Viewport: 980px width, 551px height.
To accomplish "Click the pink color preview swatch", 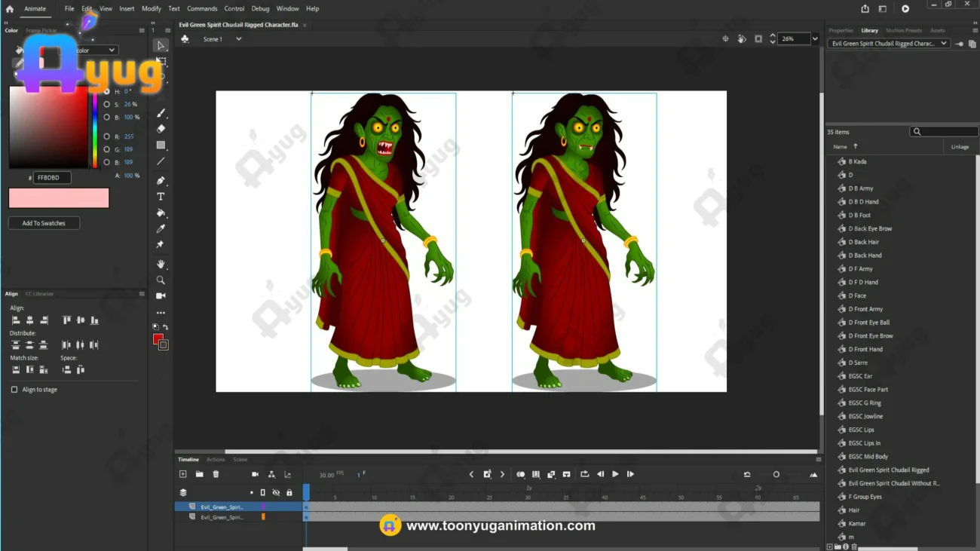I will point(59,197).
